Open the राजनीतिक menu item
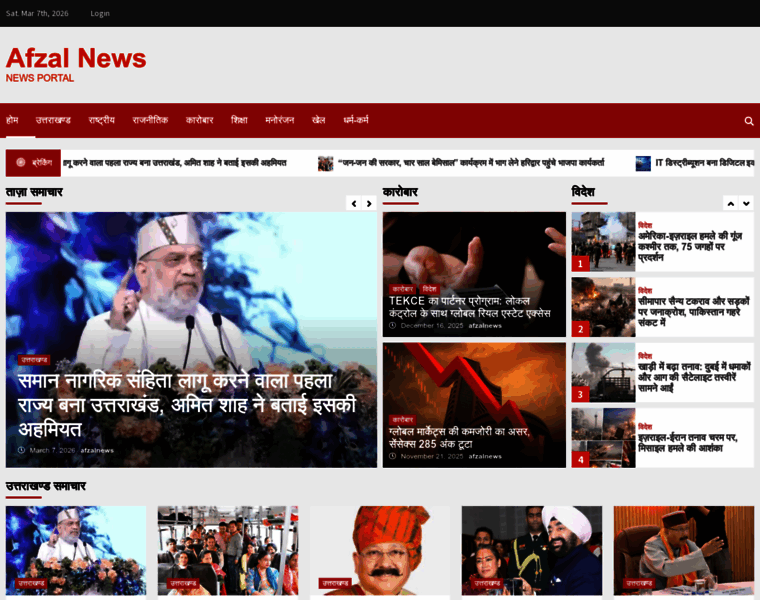The width and height of the screenshot is (760, 600). 150,120
